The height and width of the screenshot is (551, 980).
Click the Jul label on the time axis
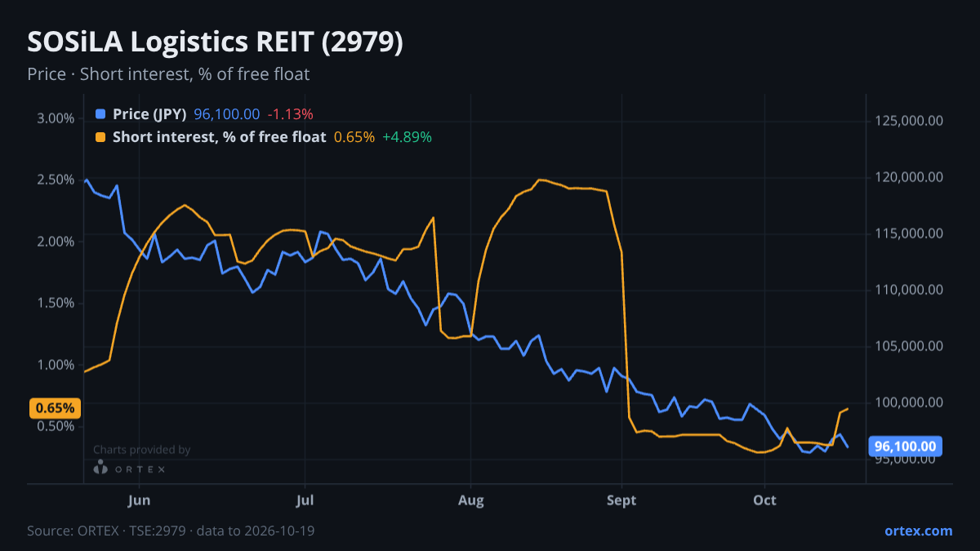tap(305, 499)
